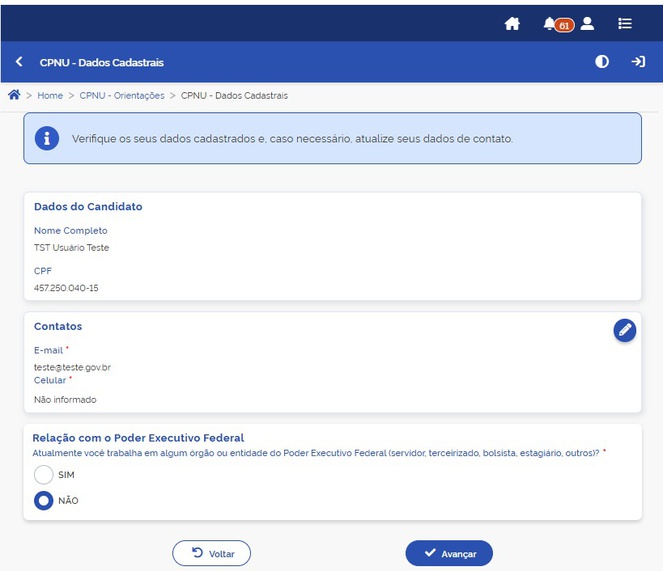Click the Avançar button
The width and height of the screenshot is (663, 571).
pos(449,553)
